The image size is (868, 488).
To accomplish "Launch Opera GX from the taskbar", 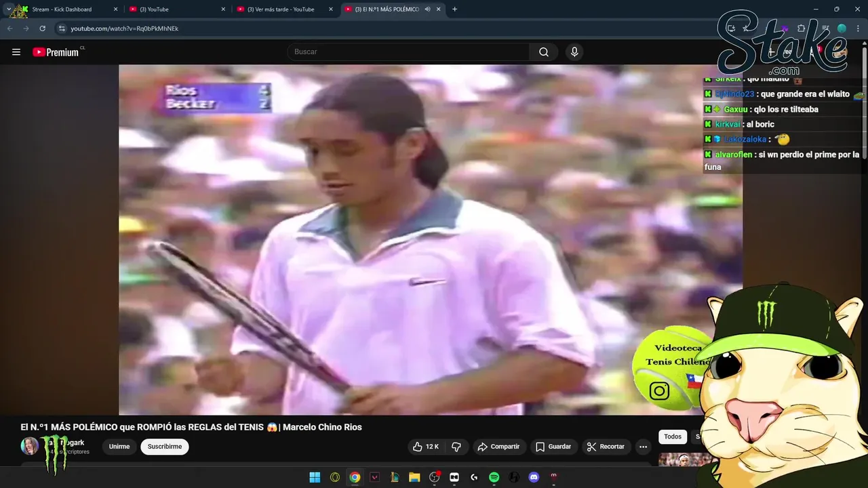I will pyautogui.click(x=334, y=477).
